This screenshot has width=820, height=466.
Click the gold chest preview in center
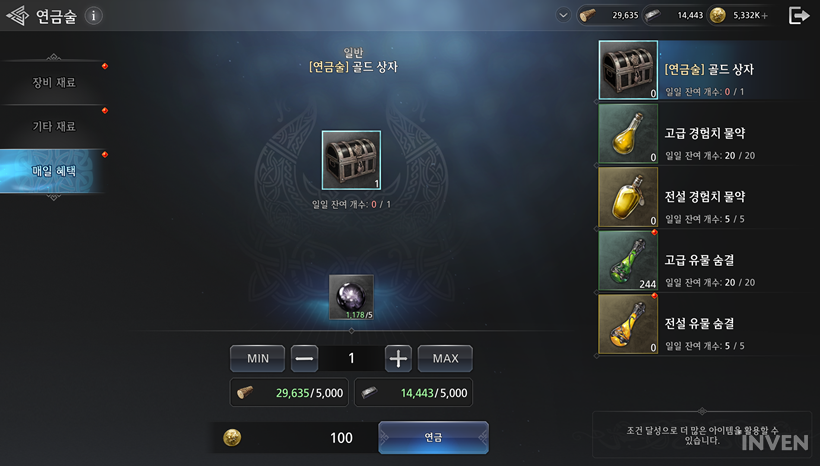[351, 160]
